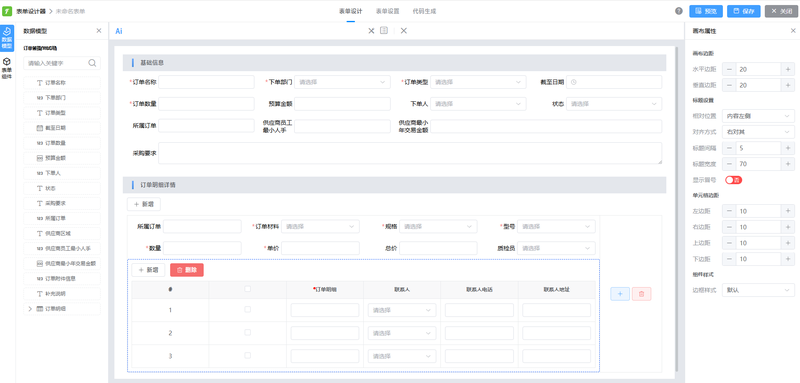
Task: Select the 补充说明 field in the data model list
Action: click(62, 294)
